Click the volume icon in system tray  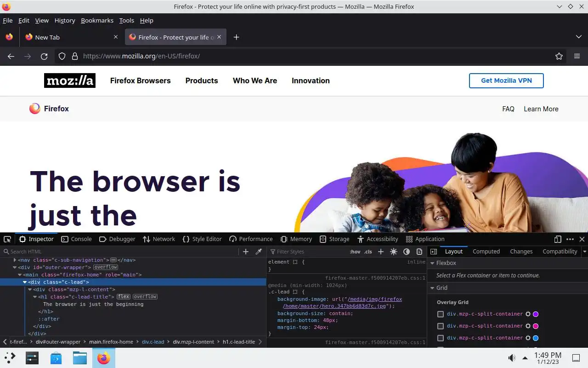coord(512,358)
